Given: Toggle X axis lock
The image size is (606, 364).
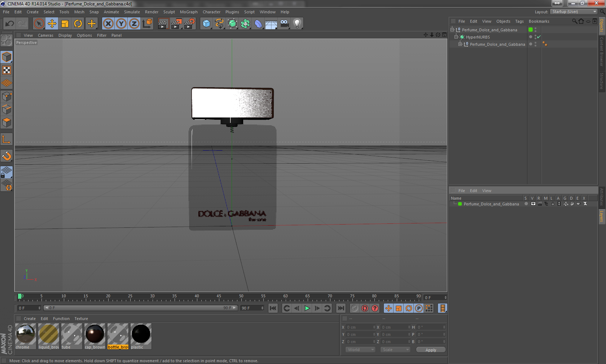Looking at the screenshot, I should [x=108, y=24].
